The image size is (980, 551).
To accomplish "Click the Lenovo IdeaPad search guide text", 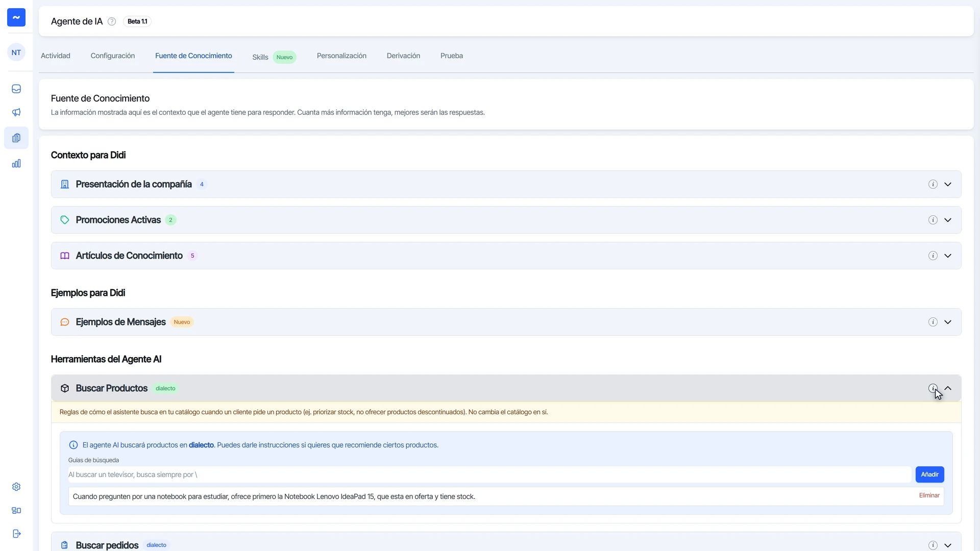I will tap(274, 496).
